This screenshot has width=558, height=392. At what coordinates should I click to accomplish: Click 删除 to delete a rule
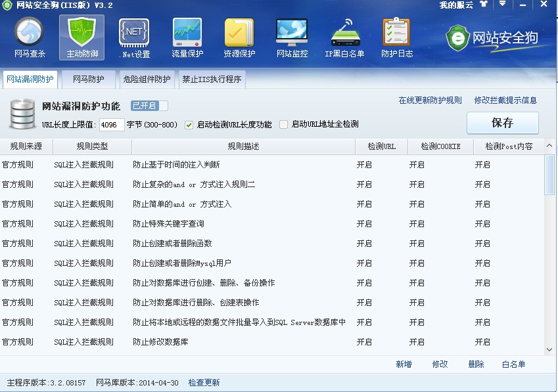coord(476,364)
